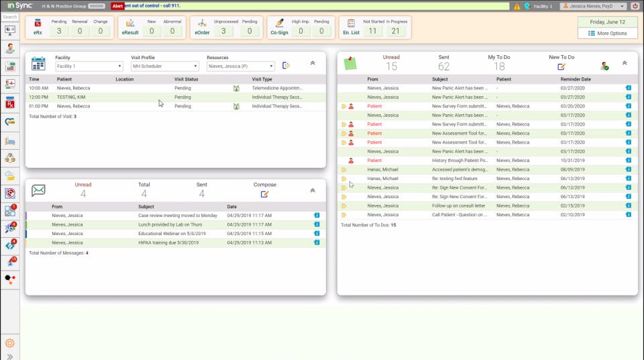Open the patient icon in left sidebar
Screen dimensions: 644x360
click(x=10, y=48)
